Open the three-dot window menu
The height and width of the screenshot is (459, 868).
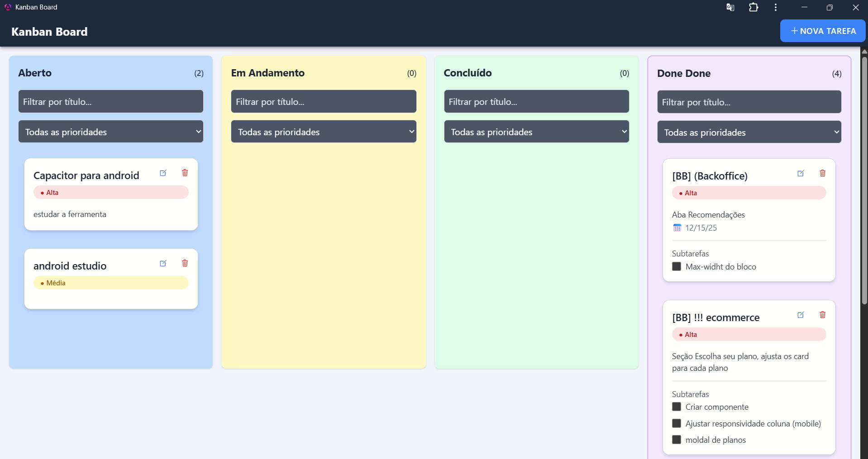pos(776,7)
